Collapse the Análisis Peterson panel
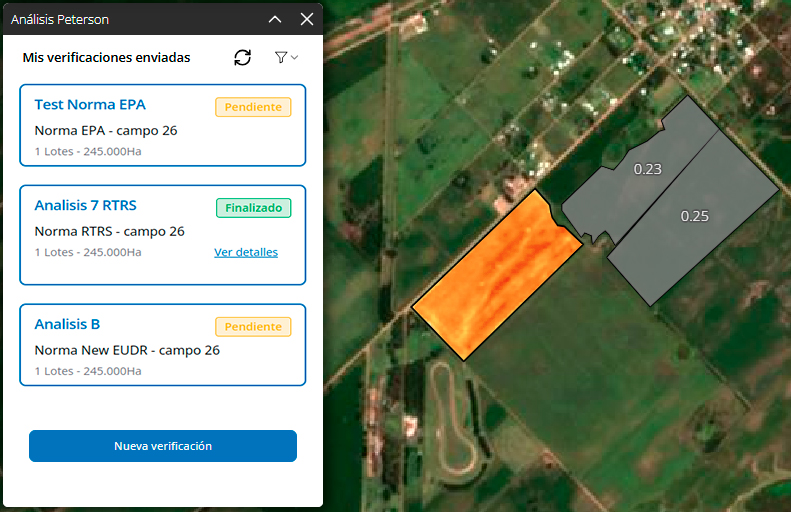Viewport: 791px width, 512px height. (275, 19)
